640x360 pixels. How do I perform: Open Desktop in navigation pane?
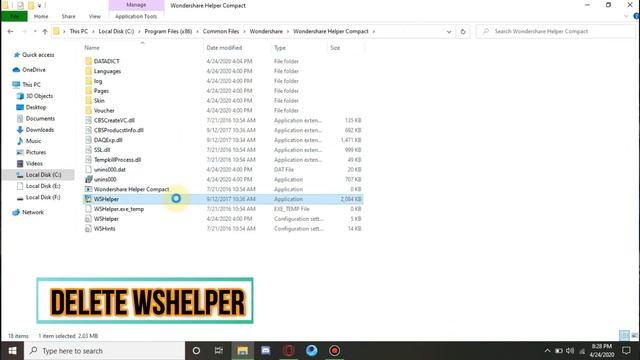tap(36, 107)
